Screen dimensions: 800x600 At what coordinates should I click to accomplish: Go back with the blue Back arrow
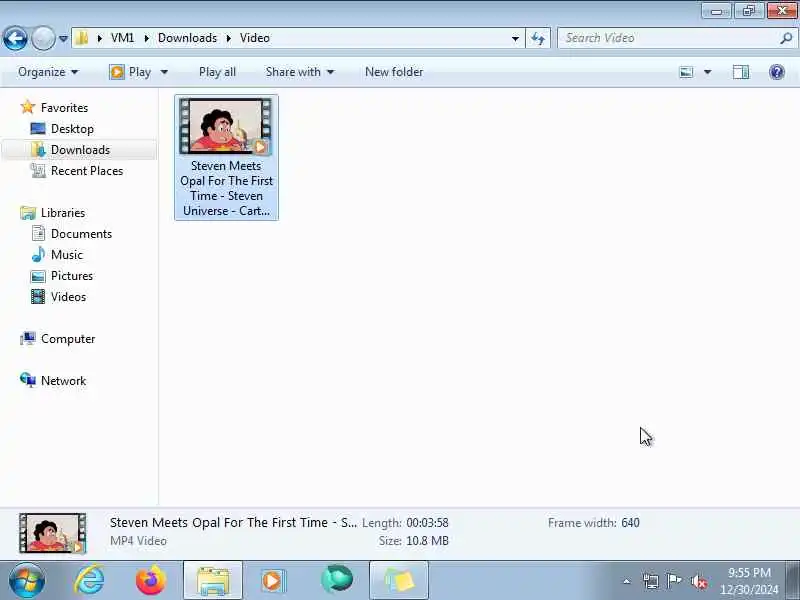pyautogui.click(x=15, y=38)
